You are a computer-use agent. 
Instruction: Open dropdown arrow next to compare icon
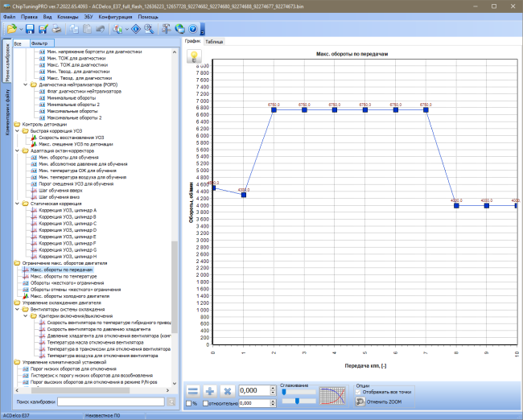click(x=127, y=29)
